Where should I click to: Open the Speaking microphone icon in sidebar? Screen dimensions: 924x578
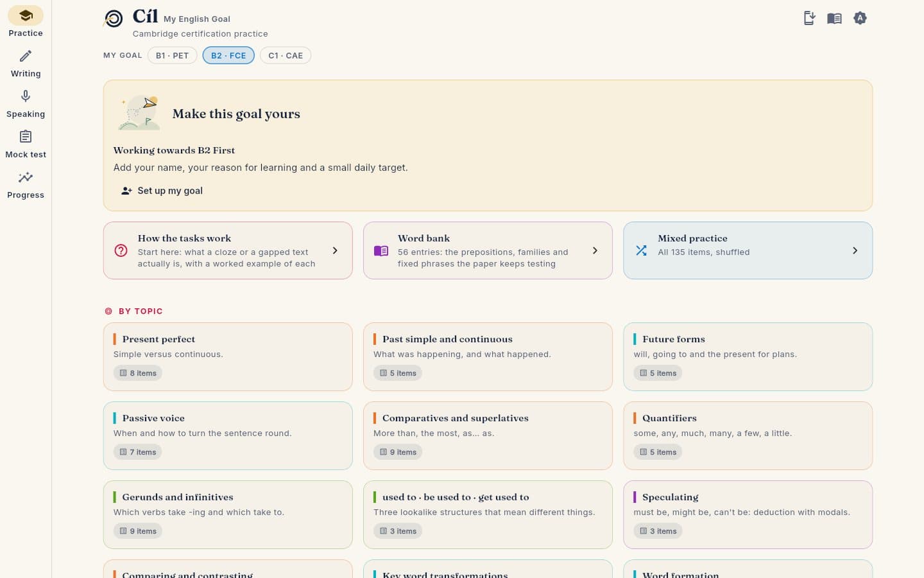click(x=26, y=96)
